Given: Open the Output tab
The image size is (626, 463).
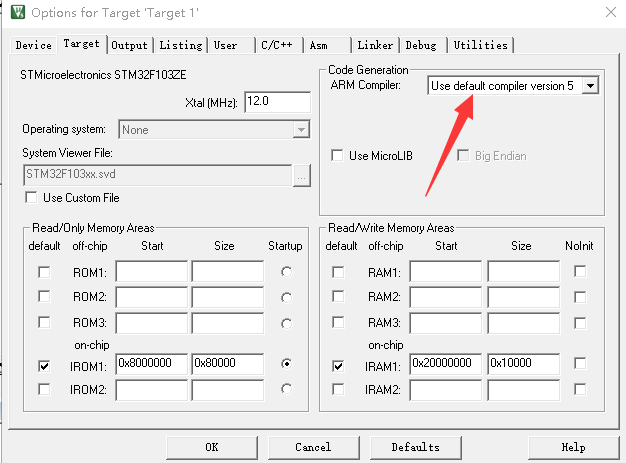Looking at the screenshot, I should (x=129, y=45).
